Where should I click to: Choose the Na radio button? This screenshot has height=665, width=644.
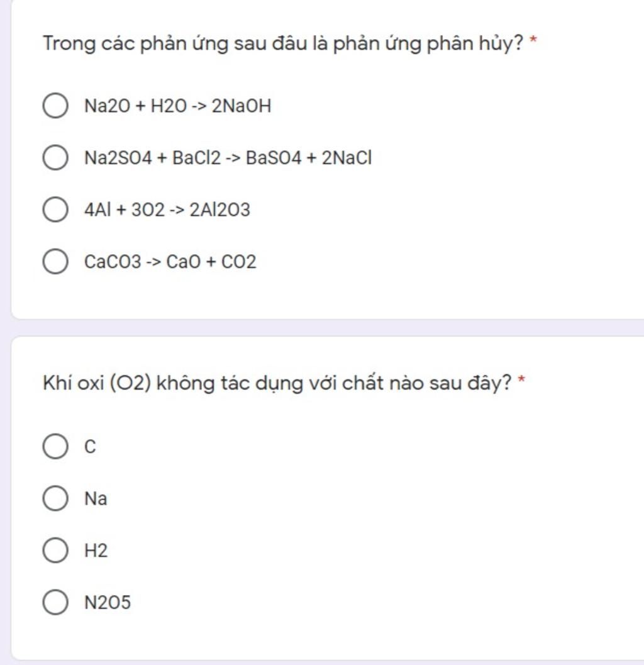[55, 498]
